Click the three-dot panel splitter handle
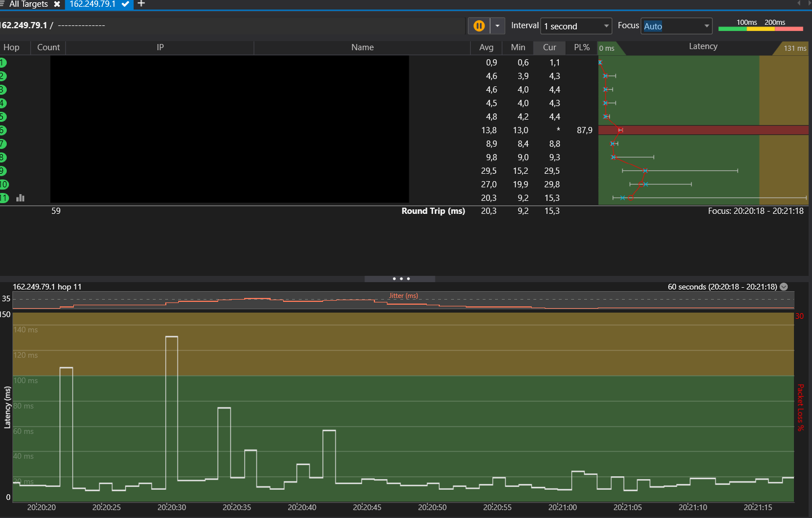Viewport: 812px width, 518px height. [x=400, y=279]
